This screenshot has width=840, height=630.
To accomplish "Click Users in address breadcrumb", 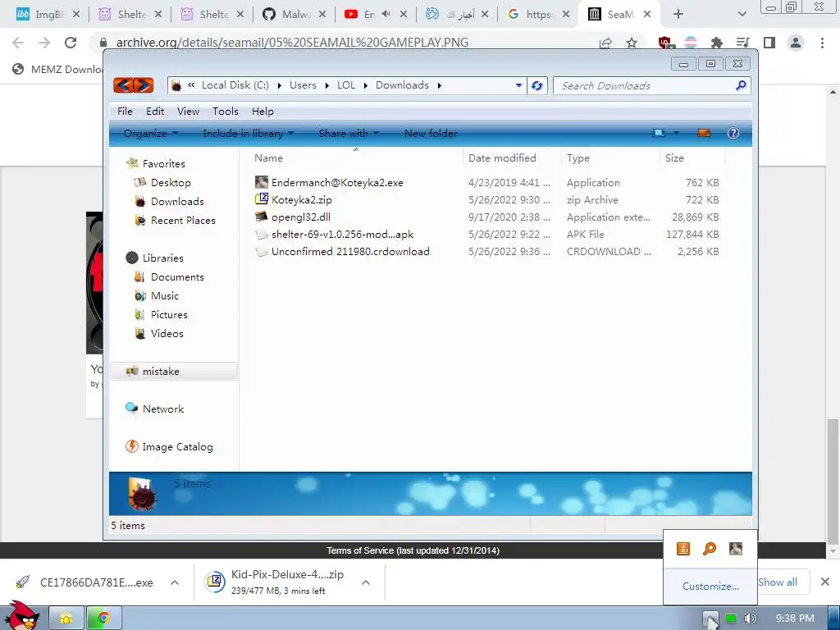I will coord(303,85).
